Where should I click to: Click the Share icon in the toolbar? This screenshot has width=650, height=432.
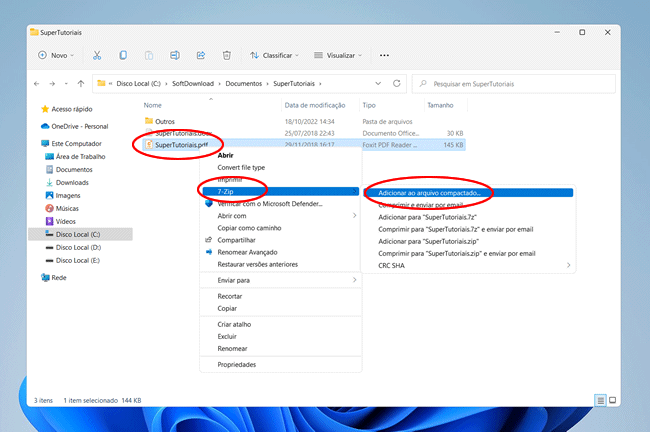(x=201, y=55)
